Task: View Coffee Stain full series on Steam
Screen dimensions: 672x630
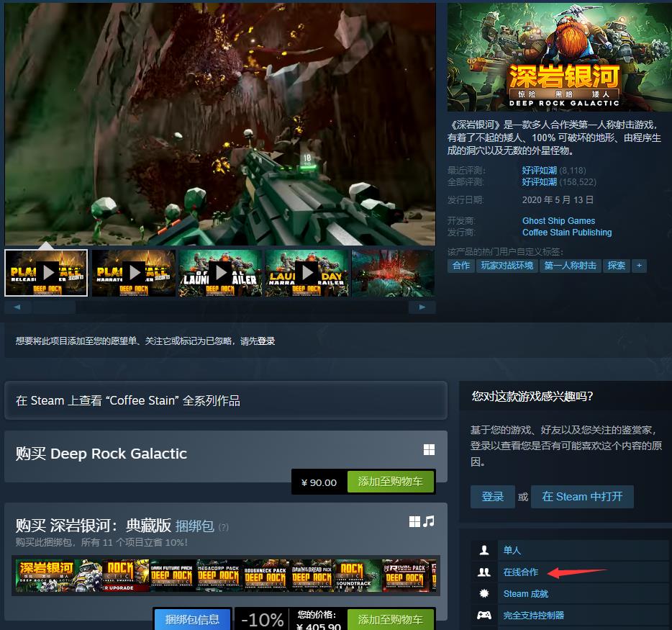Action: tap(226, 400)
